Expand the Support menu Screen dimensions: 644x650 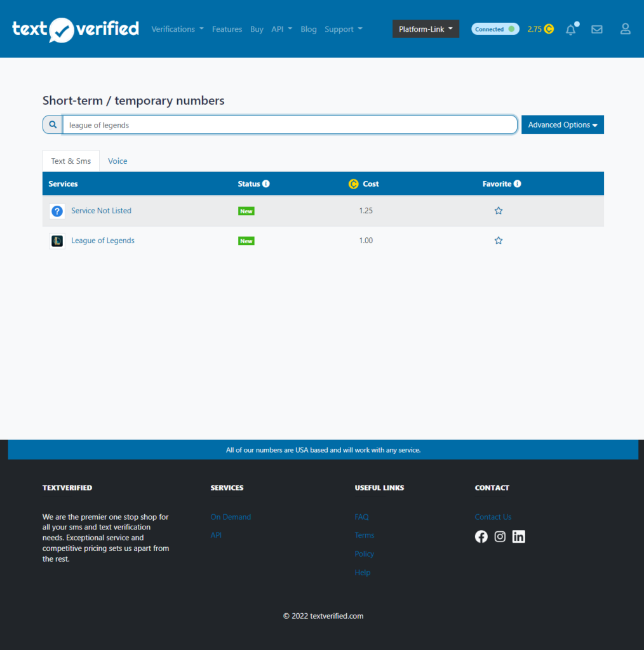click(x=344, y=29)
